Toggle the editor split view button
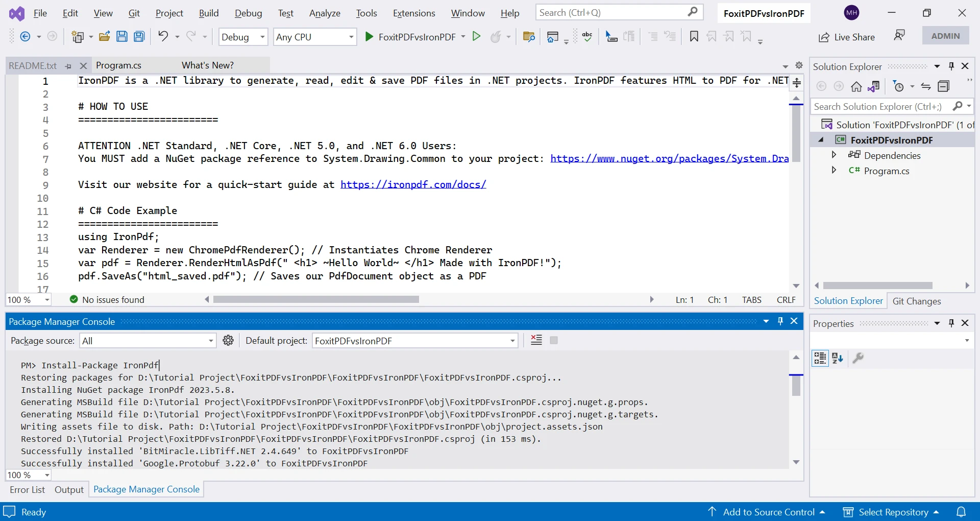The width and height of the screenshot is (980, 521). [797, 83]
